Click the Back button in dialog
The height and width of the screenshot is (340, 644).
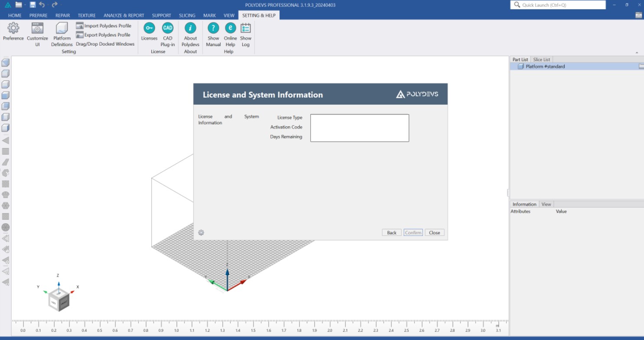(x=392, y=233)
